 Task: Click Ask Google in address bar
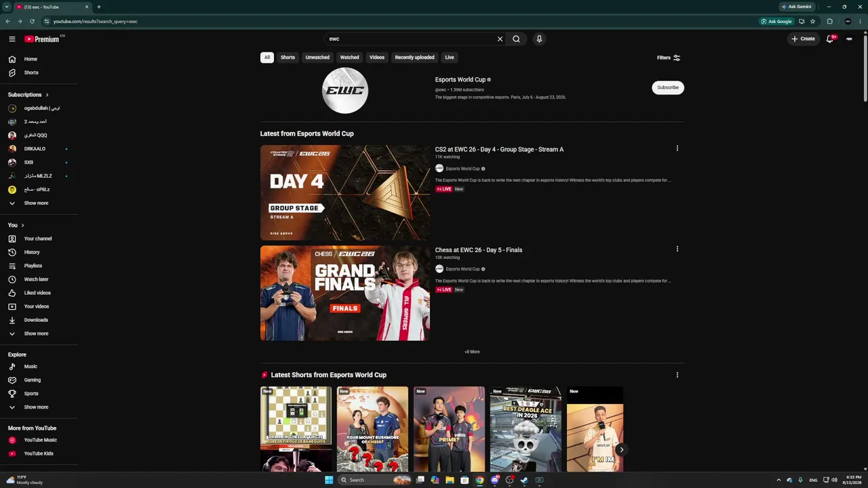pyautogui.click(x=776, y=22)
